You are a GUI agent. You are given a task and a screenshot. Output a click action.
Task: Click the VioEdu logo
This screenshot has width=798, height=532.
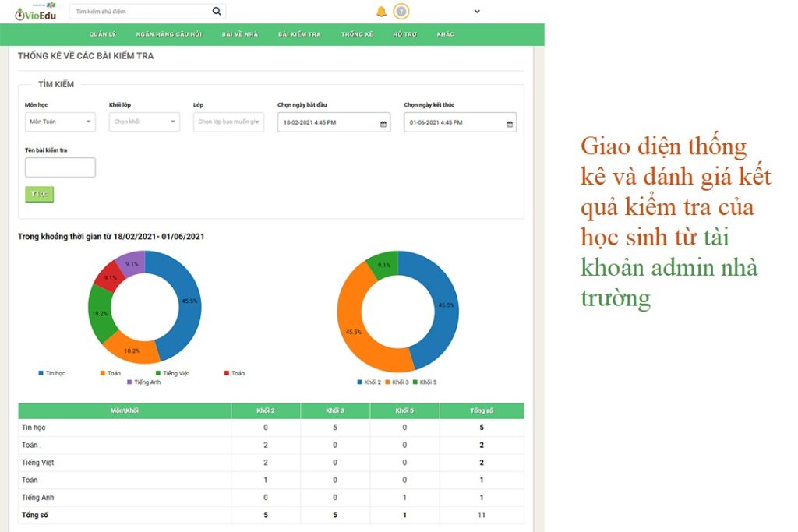36,12
